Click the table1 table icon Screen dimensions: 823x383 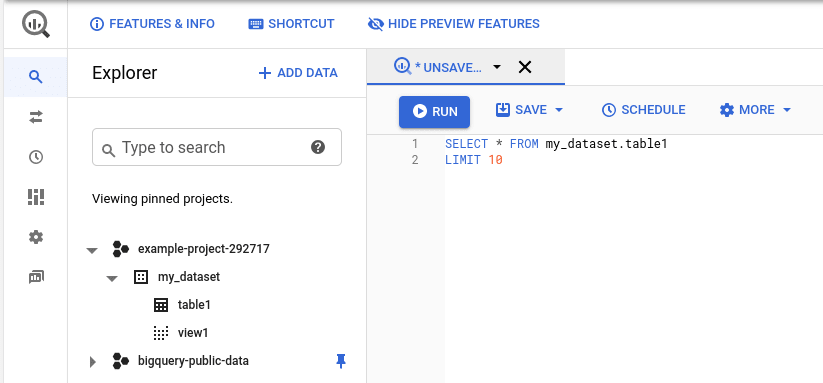(161, 305)
